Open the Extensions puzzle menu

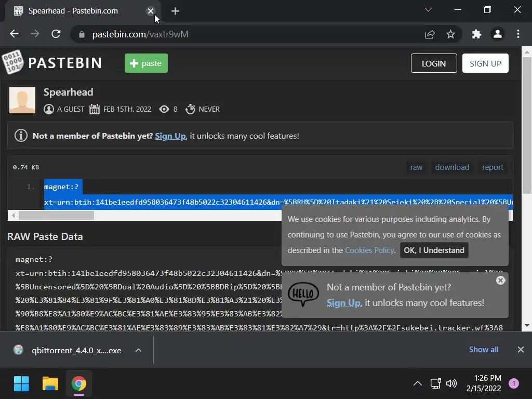point(477,34)
